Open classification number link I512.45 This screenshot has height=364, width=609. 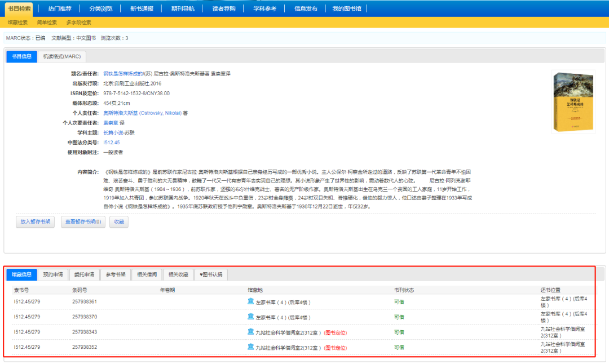[x=112, y=143]
